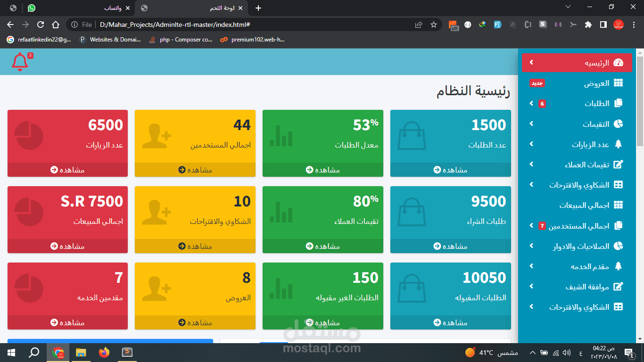Click pie chart icon on اجمالي المبيعات card

pyautogui.click(x=29, y=213)
